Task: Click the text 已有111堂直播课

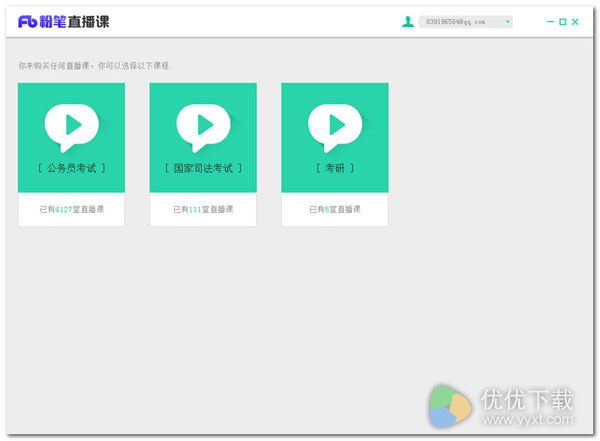Action: coord(203,209)
